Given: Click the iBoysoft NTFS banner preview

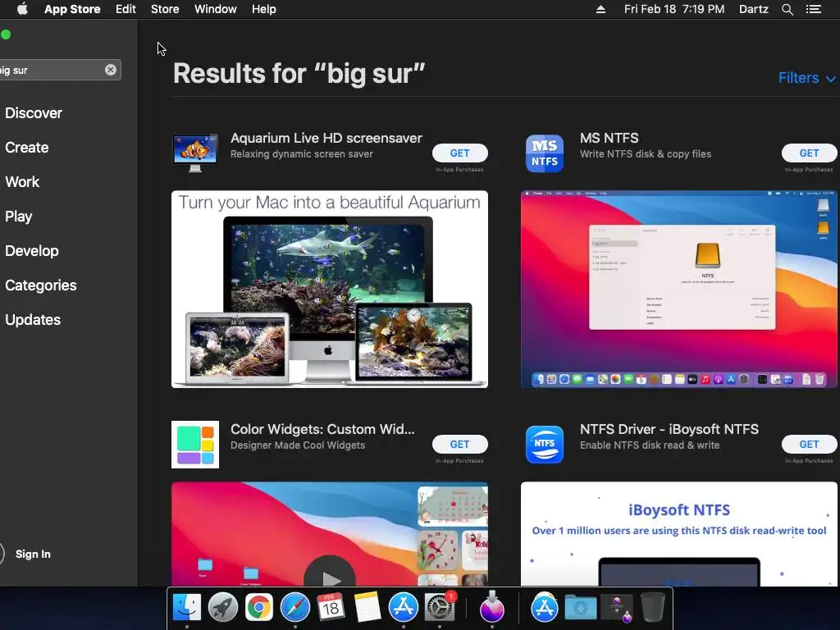Looking at the screenshot, I should 678,534.
